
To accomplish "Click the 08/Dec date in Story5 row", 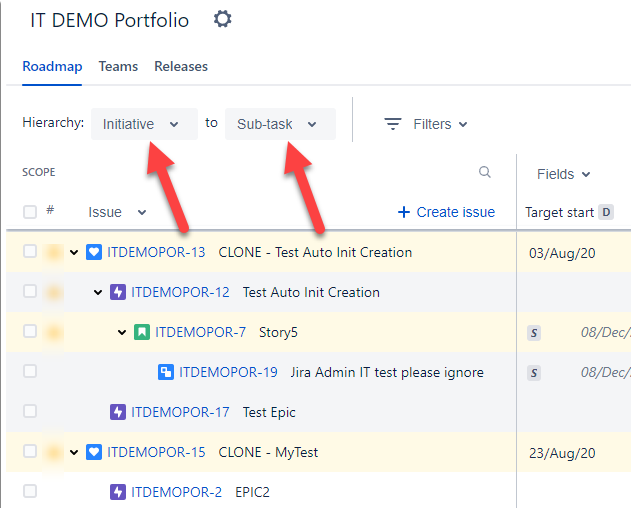I will click(x=605, y=332).
